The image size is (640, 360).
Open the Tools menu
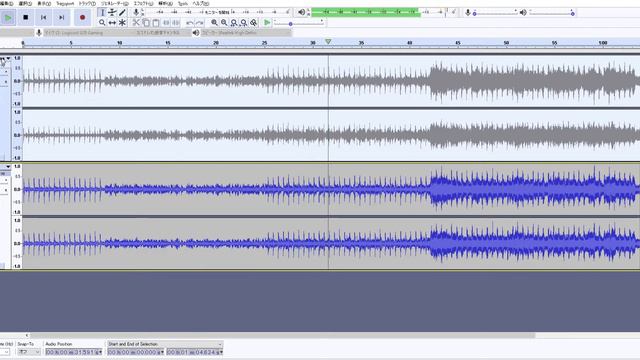[183, 4]
